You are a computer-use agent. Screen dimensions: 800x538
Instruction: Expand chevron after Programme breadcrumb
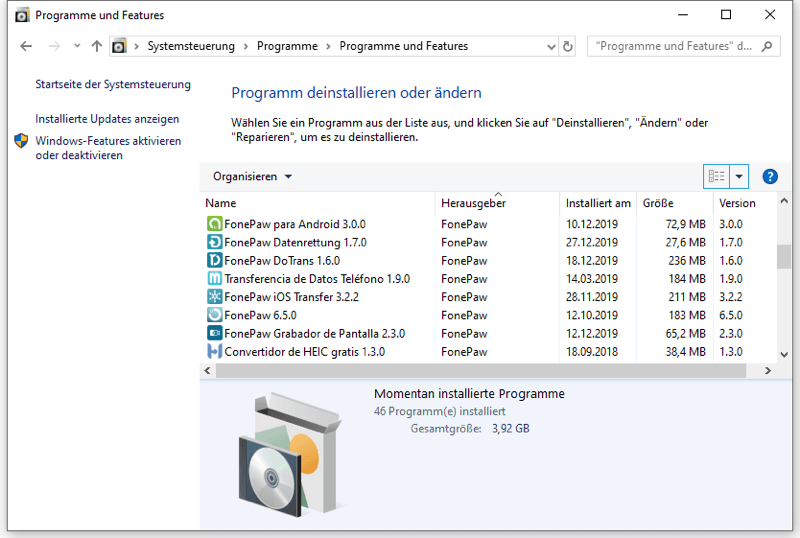pos(328,46)
